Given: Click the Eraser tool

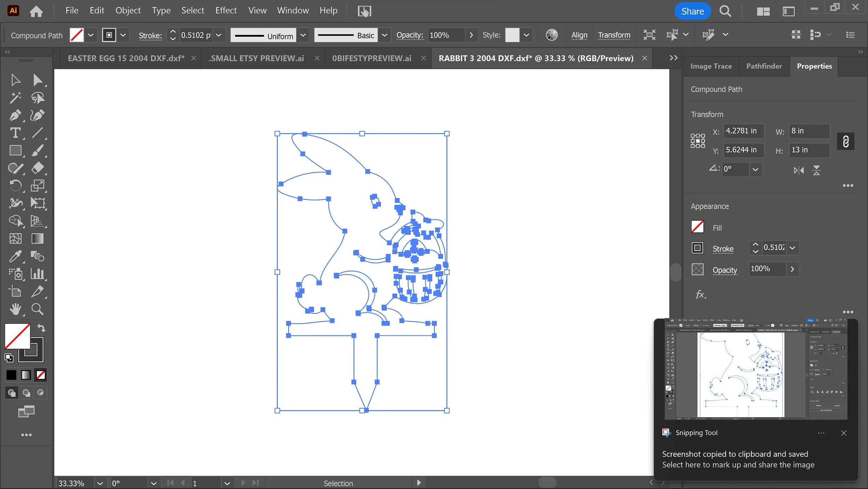Looking at the screenshot, I should [x=37, y=168].
